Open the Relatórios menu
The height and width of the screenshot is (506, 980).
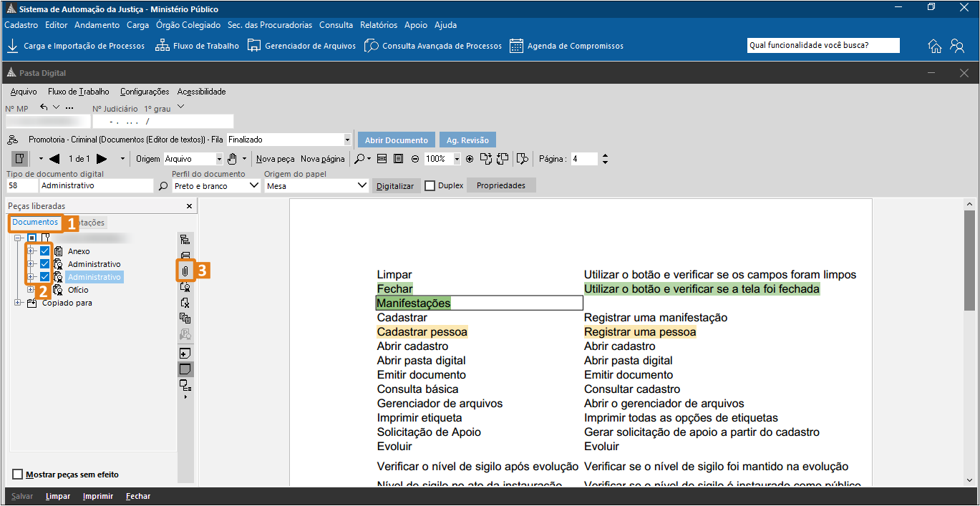[379, 25]
